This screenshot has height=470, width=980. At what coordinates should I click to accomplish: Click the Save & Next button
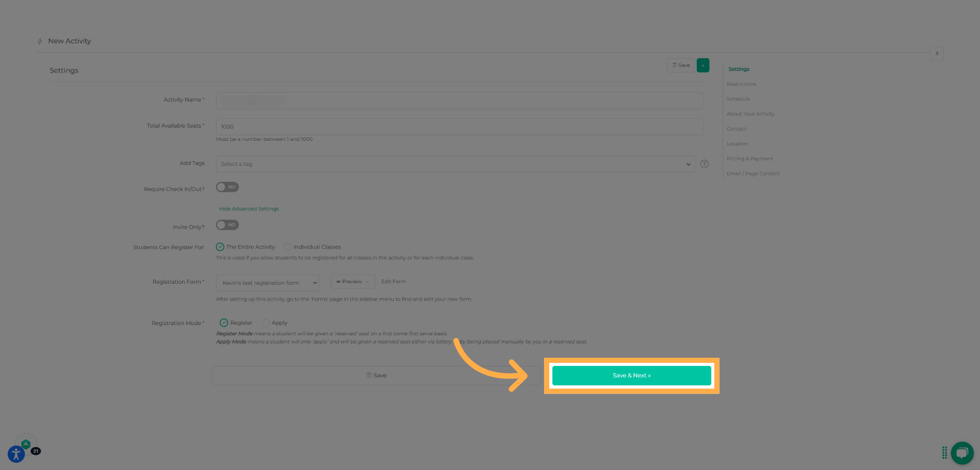coord(631,376)
